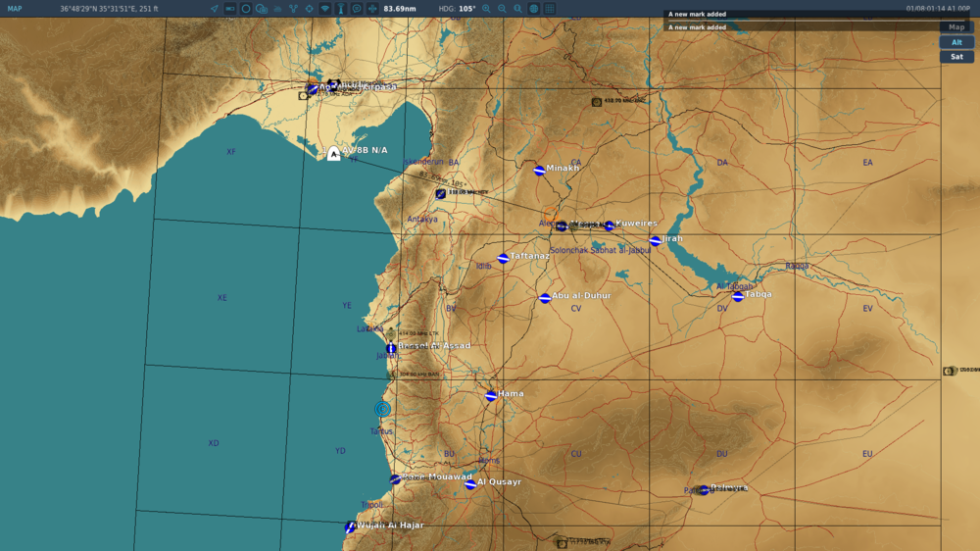Viewport: 980px width, 551px height.
Task: Click the beacon icon beside 438.00 MHz label
Action: (597, 102)
